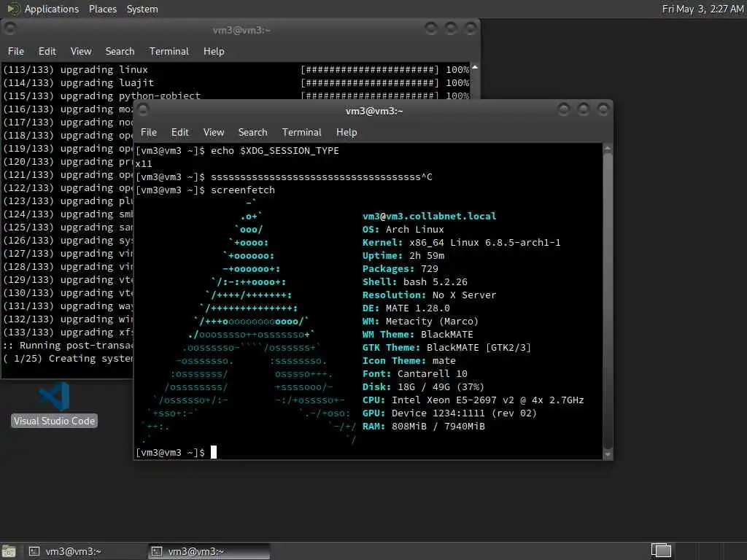747x560 pixels.
Task: Click the 'GTK Theme: BlackMATE [GTK2/3]' line
Action: pyautogui.click(x=446, y=348)
